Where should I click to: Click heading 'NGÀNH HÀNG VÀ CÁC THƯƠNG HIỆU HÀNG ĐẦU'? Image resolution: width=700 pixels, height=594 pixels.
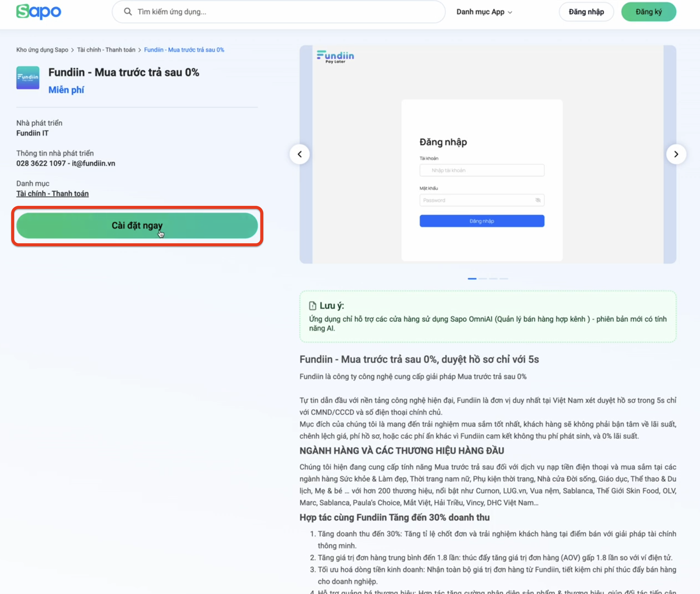coord(402,451)
